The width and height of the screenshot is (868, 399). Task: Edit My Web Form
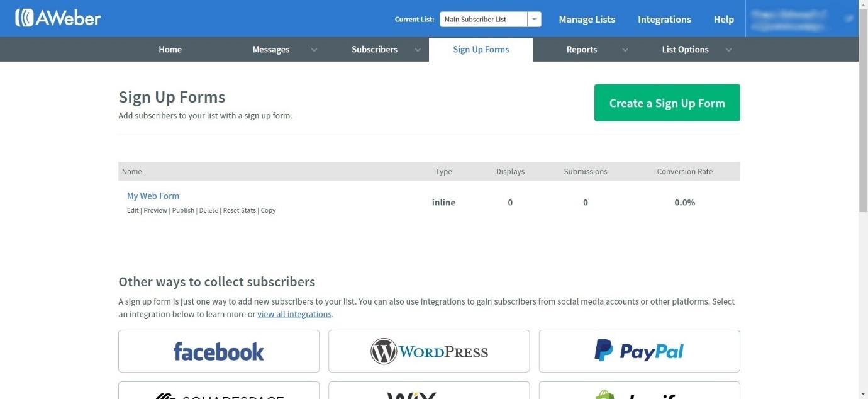133,210
